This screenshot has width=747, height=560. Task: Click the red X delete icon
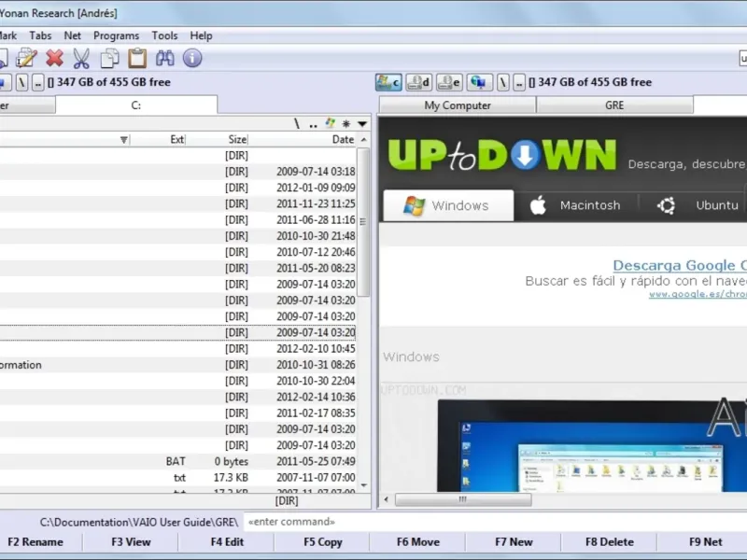54,58
